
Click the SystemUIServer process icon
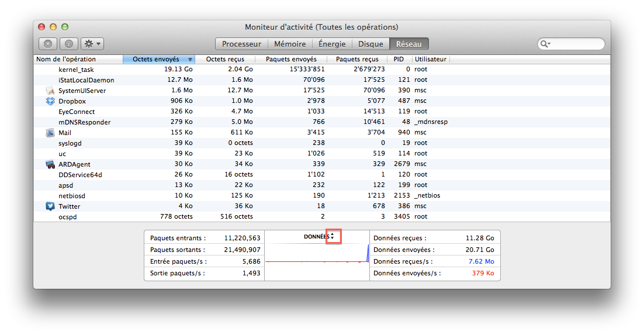tap(50, 91)
